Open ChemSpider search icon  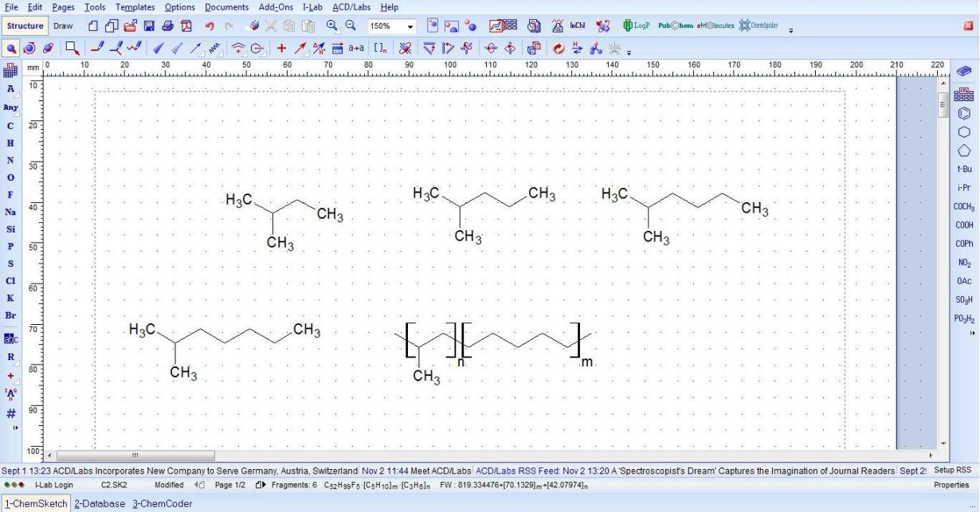[x=759, y=26]
